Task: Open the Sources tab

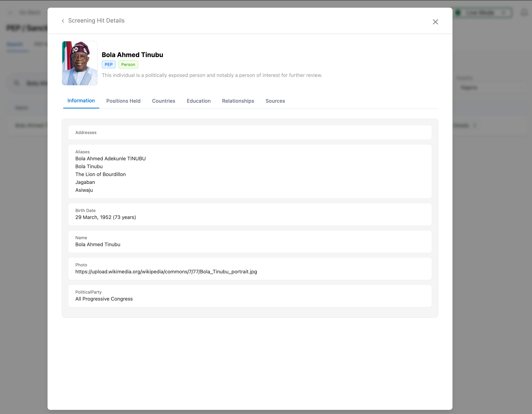Action: pyautogui.click(x=275, y=101)
